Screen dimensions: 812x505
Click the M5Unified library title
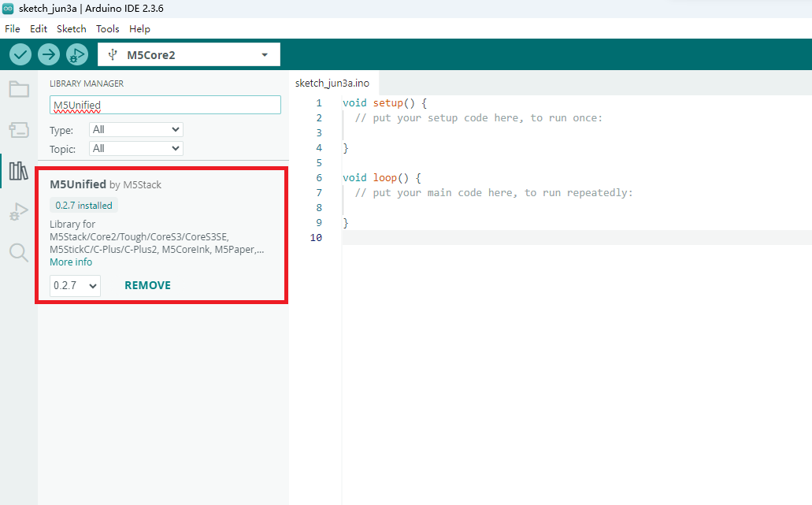tap(78, 184)
